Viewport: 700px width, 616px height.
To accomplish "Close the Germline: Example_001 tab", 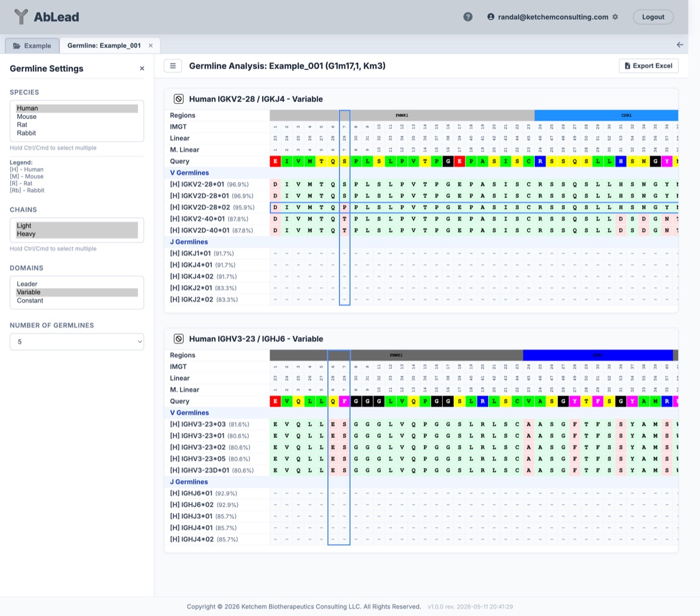I will (x=150, y=45).
